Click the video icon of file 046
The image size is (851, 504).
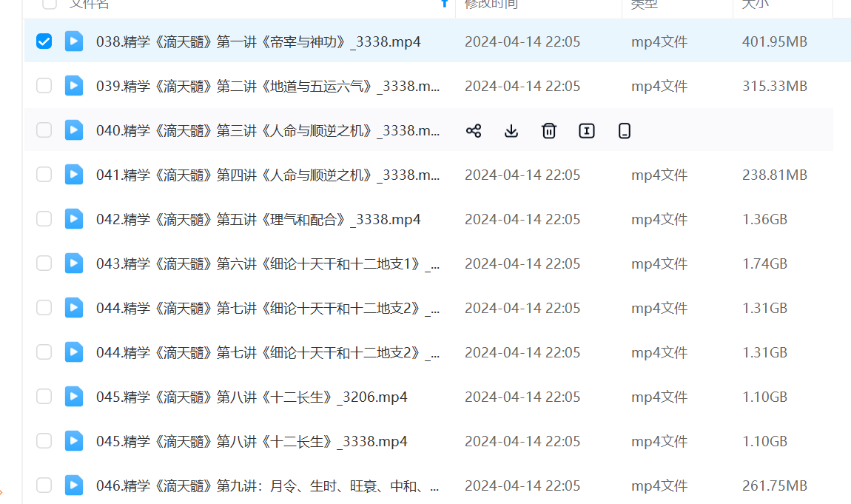[x=74, y=485]
